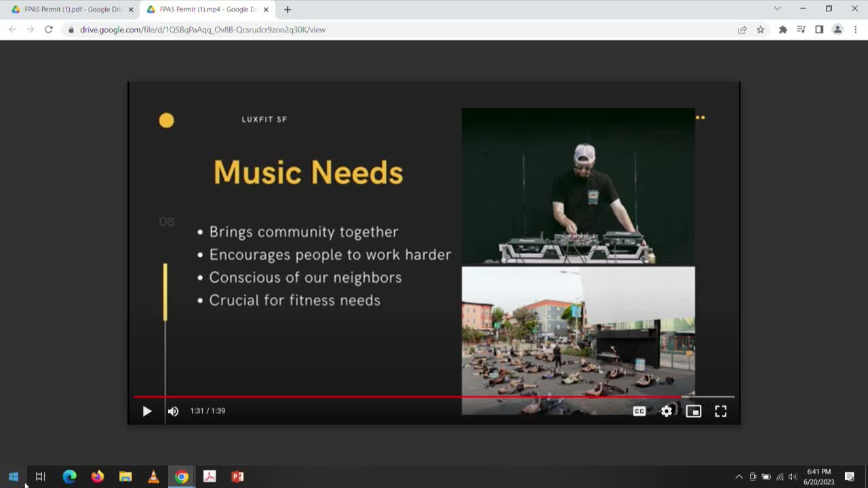Open the Extensions puzzle icon
Screen dimensions: 868x488
pos(783,30)
